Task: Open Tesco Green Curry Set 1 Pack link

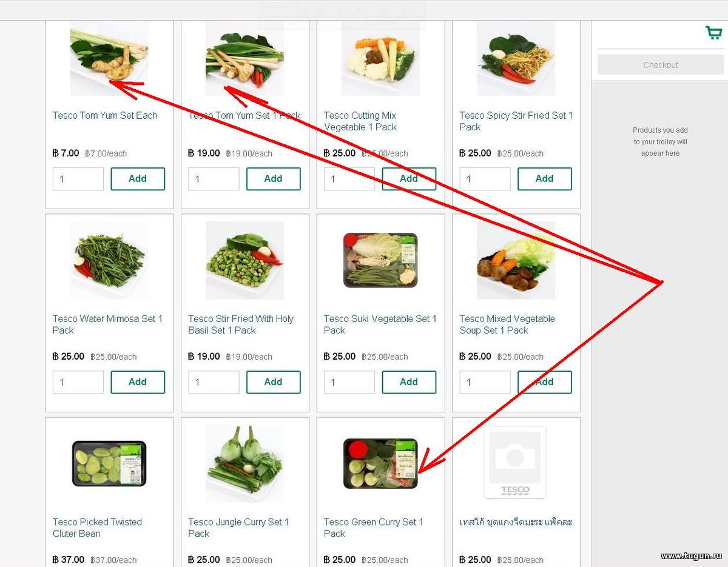Action: coord(373,528)
